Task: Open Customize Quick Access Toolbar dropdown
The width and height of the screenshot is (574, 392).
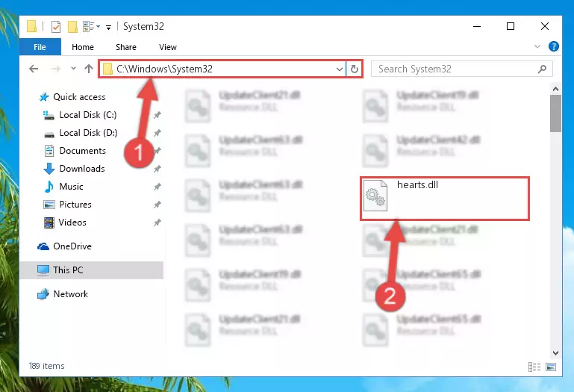Action: point(108,27)
